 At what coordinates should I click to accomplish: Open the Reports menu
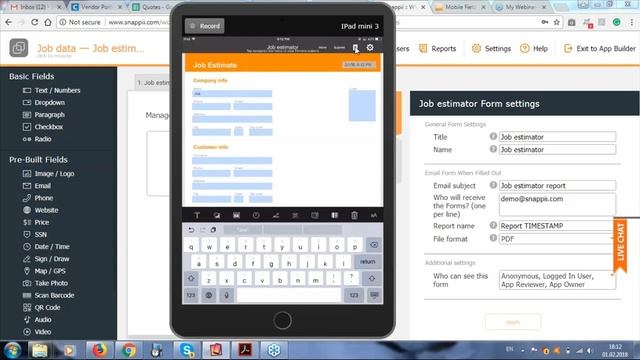coord(438,49)
